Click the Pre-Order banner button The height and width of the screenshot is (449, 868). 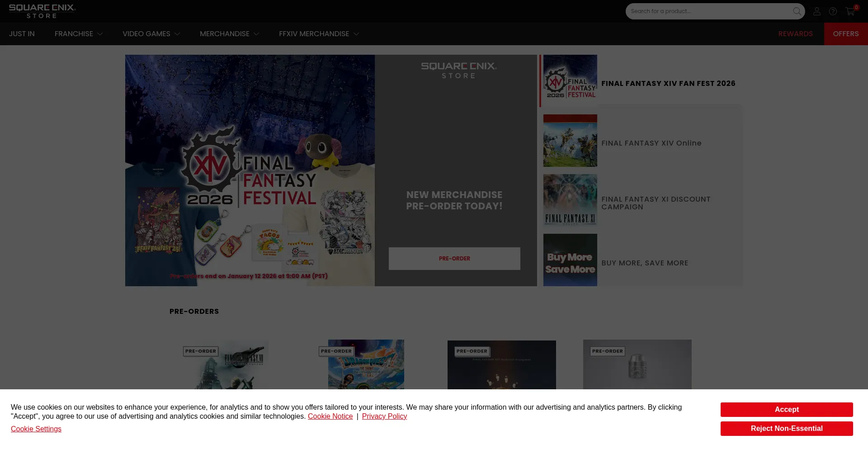point(454,259)
